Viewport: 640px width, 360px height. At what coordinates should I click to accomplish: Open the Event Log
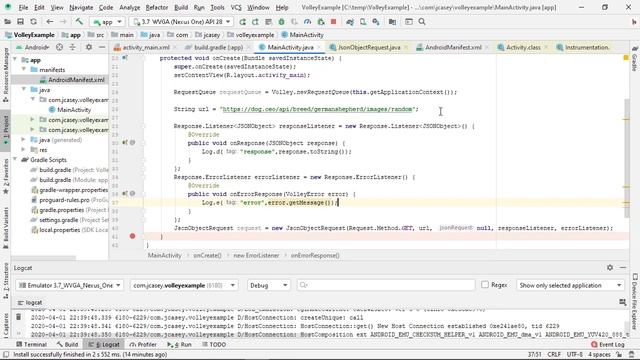608,344
